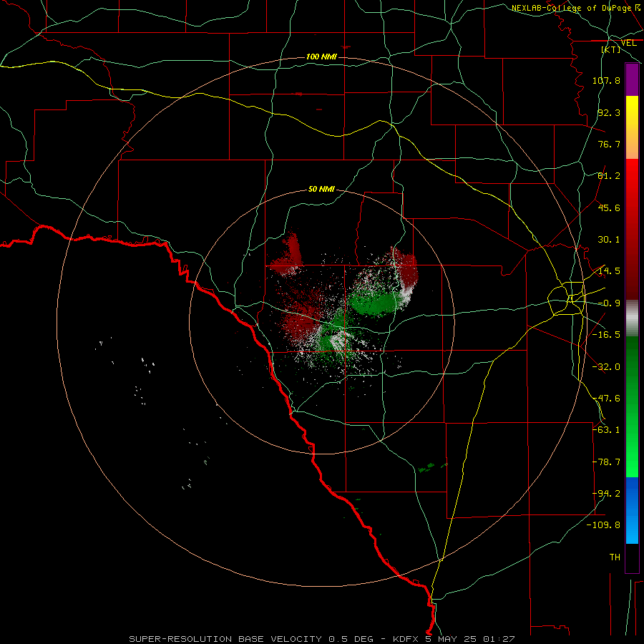
Task: Select the 76.7 value on the velocity scale
Action: pyautogui.click(x=609, y=144)
